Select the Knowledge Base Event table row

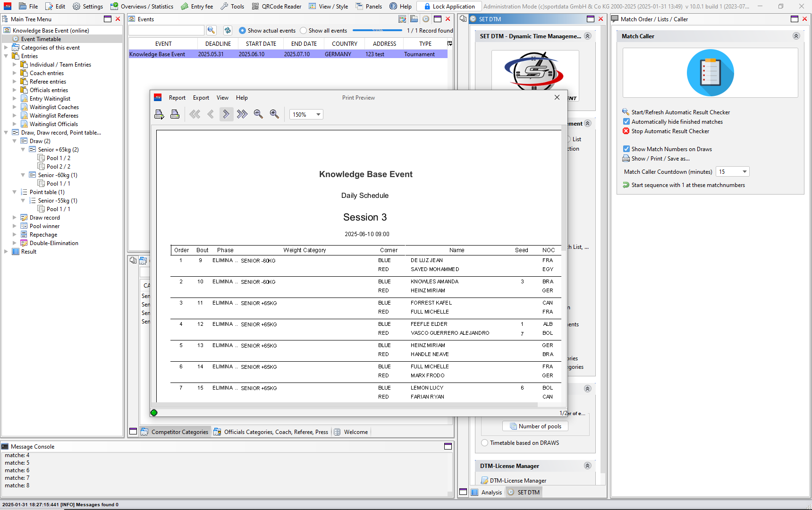pos(288,54)
